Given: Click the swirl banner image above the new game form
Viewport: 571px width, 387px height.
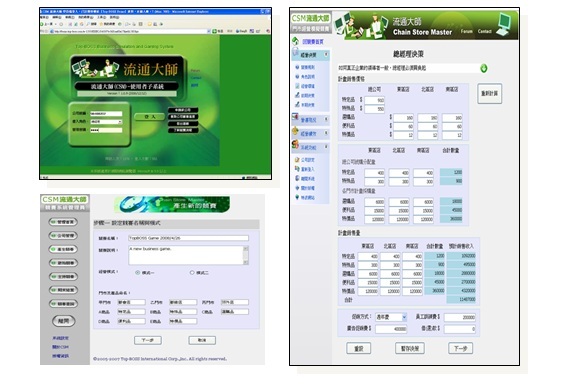Looking at the screenshot, I should click(x=172, y=204).
